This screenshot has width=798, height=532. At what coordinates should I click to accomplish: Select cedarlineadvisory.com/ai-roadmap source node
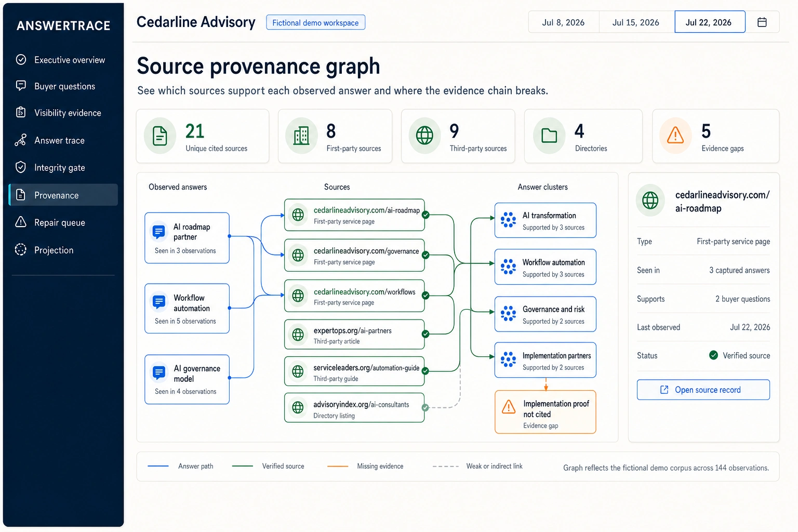coord(354,215)
